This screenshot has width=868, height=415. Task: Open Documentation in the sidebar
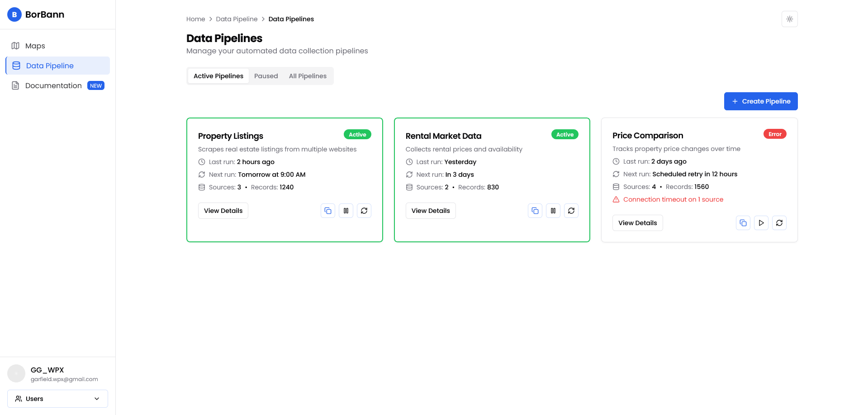53,85
